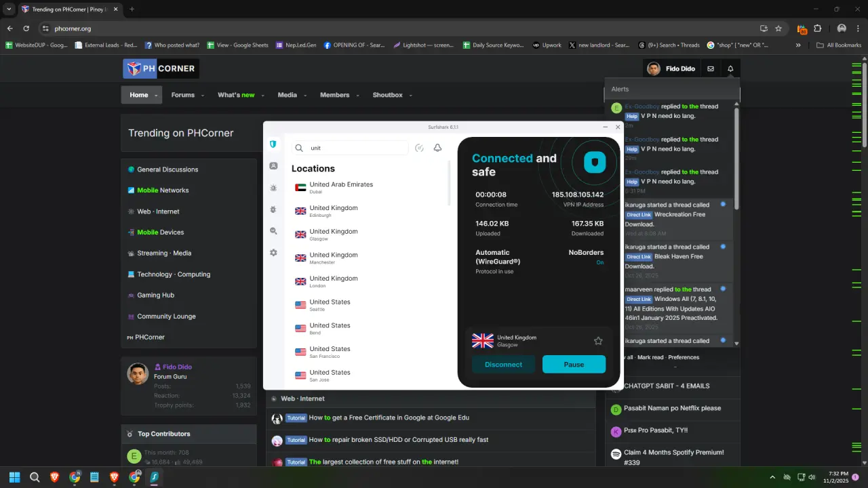
Task: Click the Surfshark locations list scrollbar
Action: click(x=449, y=182)
